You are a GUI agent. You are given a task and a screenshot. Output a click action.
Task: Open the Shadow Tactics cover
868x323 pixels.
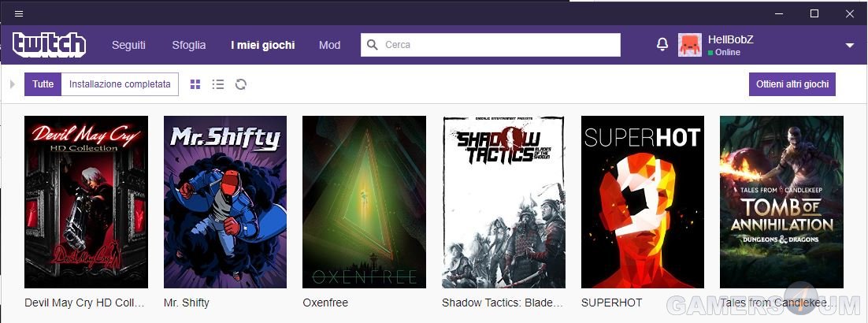pos(503,202)
